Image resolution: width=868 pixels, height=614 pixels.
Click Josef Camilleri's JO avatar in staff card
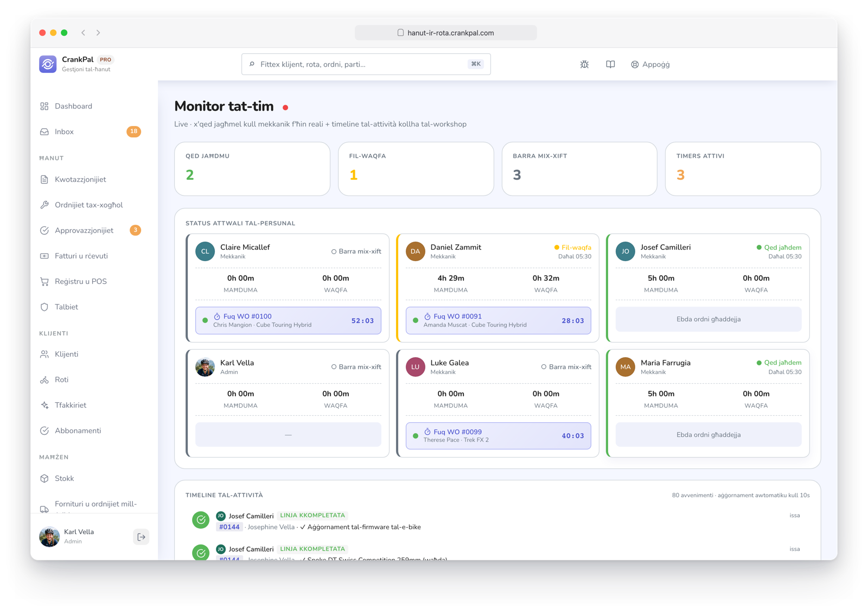coord(626,251)
